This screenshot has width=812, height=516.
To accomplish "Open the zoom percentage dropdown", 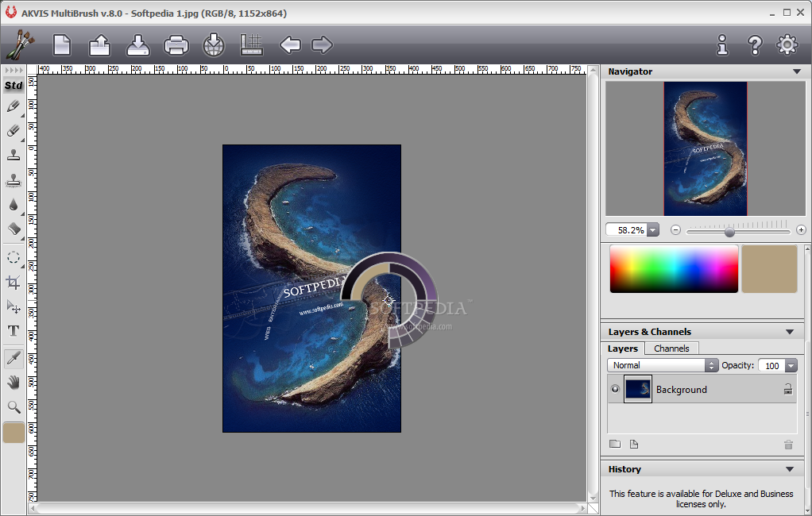I will tap(653, 229).
